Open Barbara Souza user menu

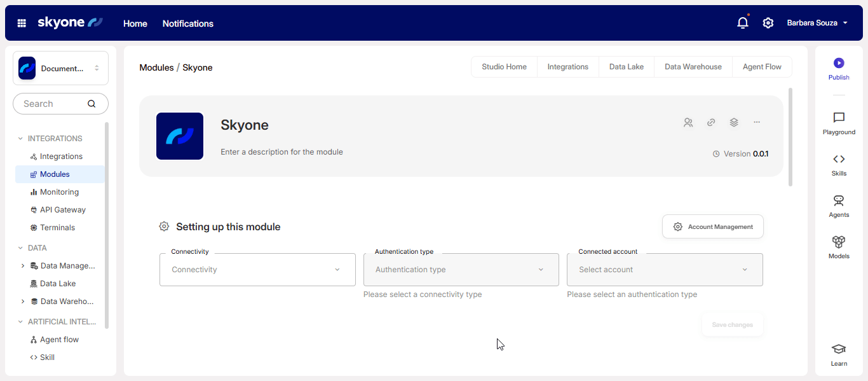[817, 23]
